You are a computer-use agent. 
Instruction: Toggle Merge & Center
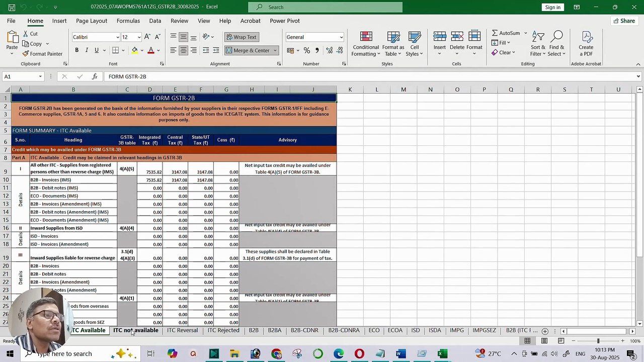pyautogui.click(x=248, y=50)
